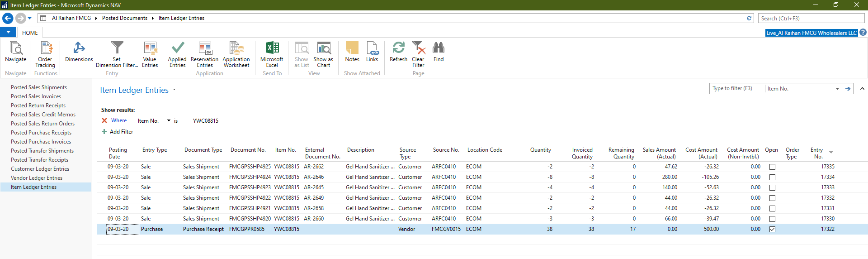Toggle Open checkbox for entry 17335

(x=772, y=167)
